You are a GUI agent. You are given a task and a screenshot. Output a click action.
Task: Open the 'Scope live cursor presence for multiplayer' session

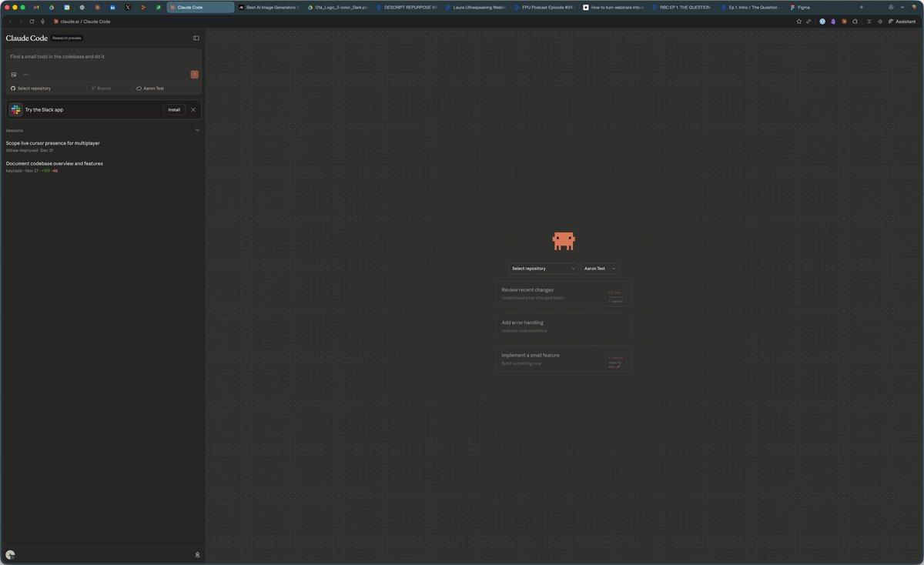103,146
